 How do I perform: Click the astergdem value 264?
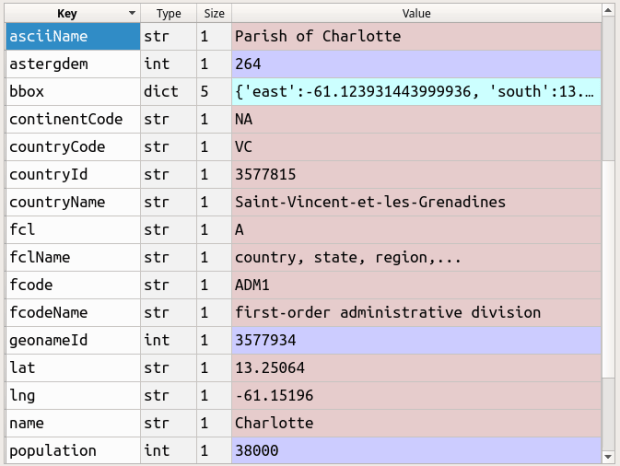coord(416,64)
